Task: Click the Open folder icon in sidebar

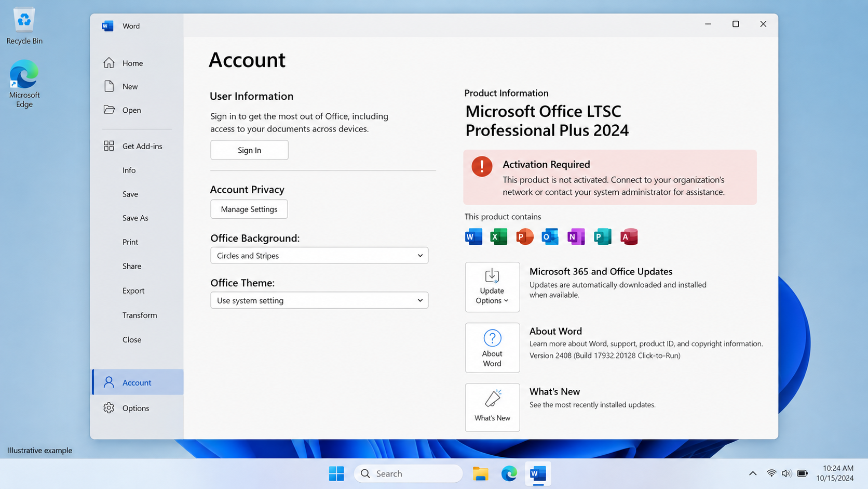Action: click(109, 110)
